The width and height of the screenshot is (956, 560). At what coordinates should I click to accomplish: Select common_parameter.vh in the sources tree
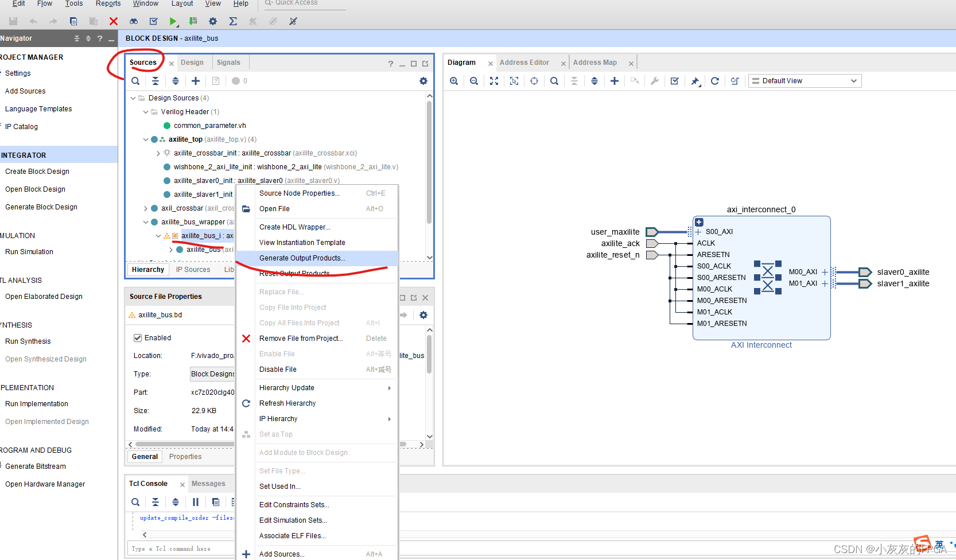[210, 126]
